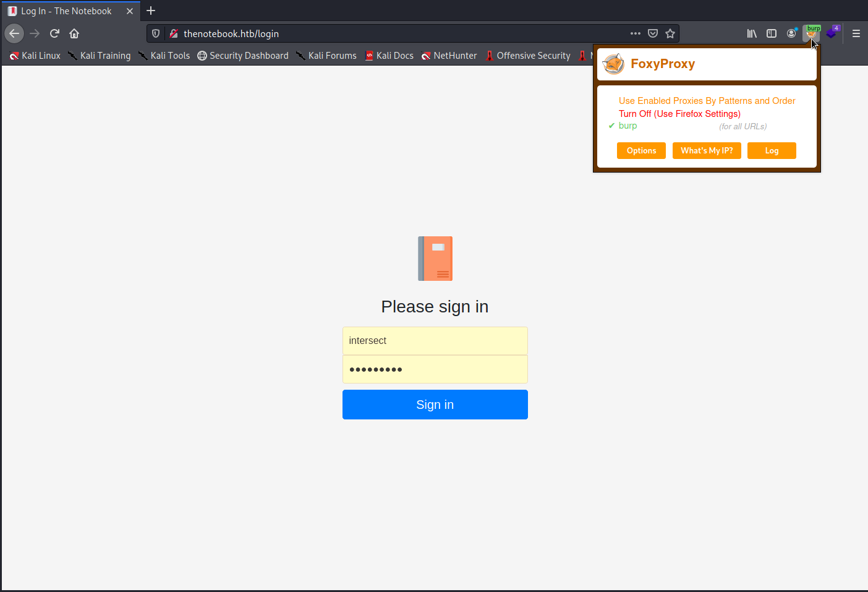This screenshot has width=868, height=592.
Task: Open the Security Dashboard bookmark
Action: click(x=243, y=56)
